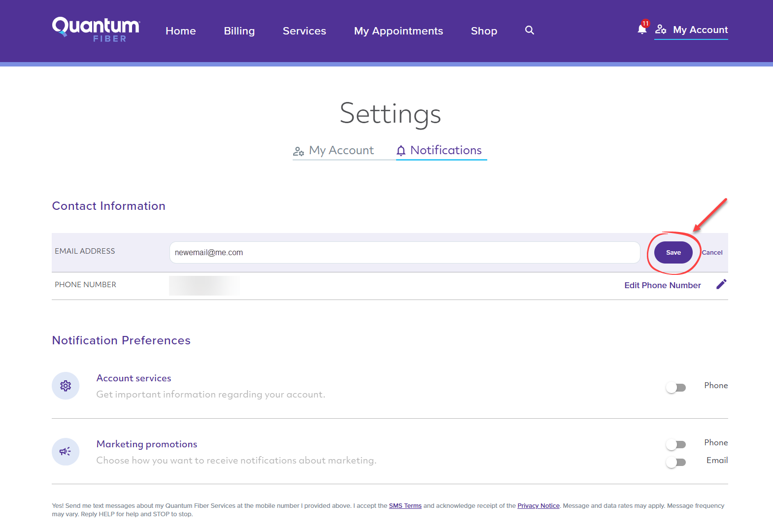
Task: Open the Services menu item
Action: pyautogui.click(x=304, y=31)
